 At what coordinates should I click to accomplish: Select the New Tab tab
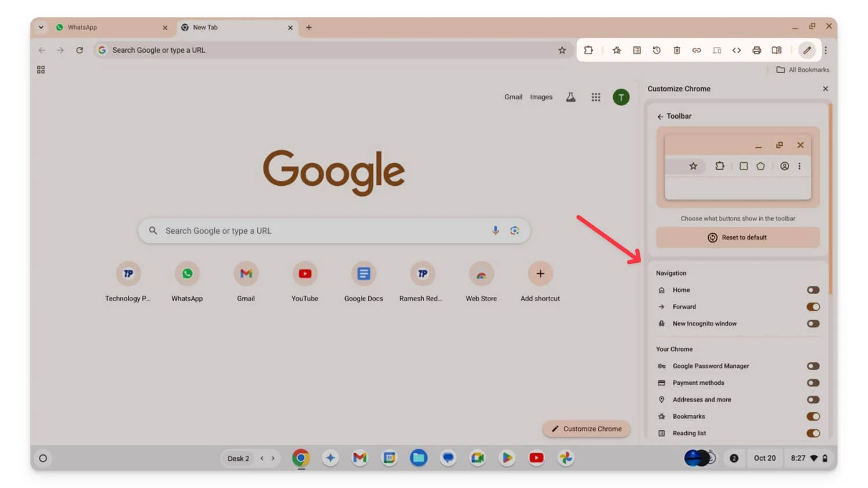click(237, 27)
